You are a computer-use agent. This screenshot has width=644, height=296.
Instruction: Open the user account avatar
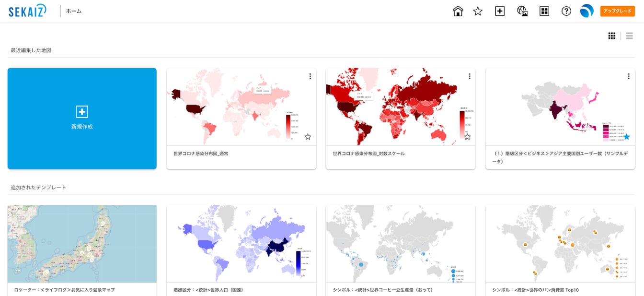tap(586, 11)
